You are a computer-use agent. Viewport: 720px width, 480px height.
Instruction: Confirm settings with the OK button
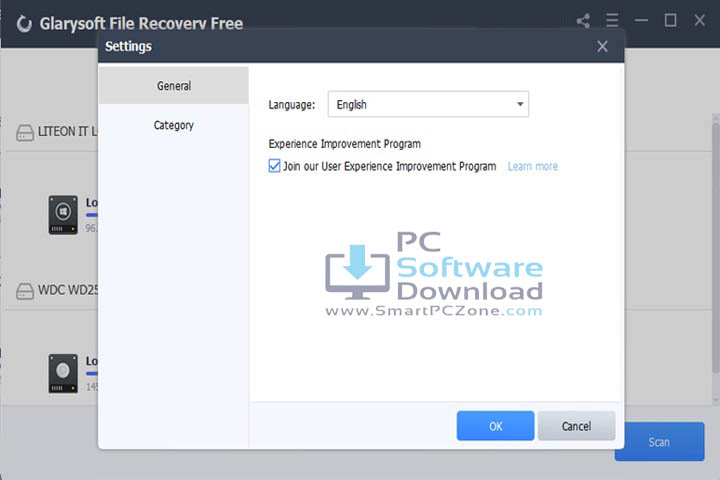tap(495, 426)
